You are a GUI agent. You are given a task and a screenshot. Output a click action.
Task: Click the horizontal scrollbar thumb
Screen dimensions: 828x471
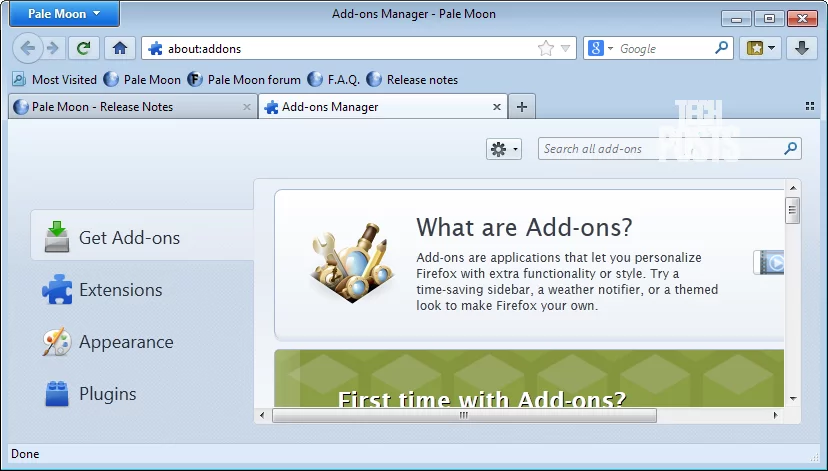click(464, 416)
